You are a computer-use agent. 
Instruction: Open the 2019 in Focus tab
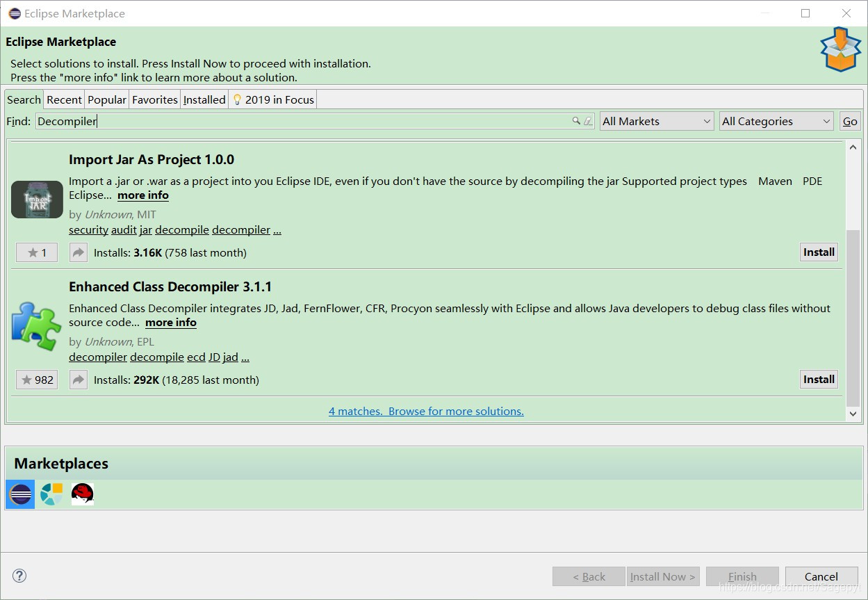coord(273,99)
